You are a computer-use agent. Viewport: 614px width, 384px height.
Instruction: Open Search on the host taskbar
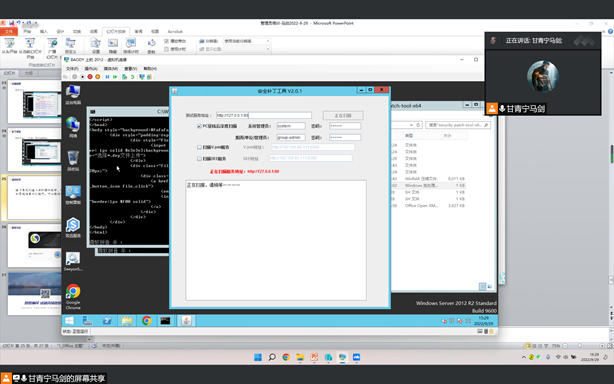[272, 357]
